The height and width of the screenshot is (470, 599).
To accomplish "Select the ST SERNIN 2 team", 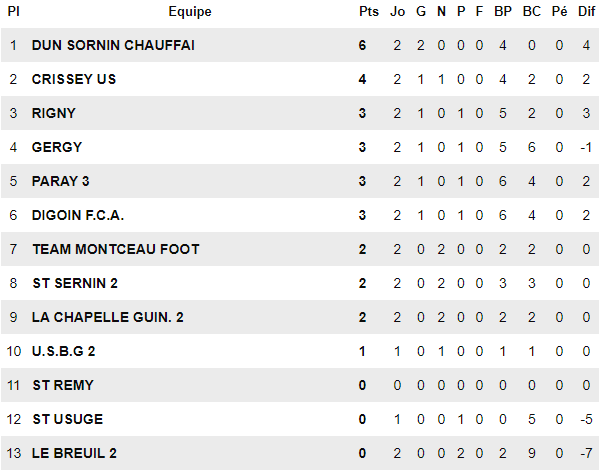I will click(x=75, y=283).
